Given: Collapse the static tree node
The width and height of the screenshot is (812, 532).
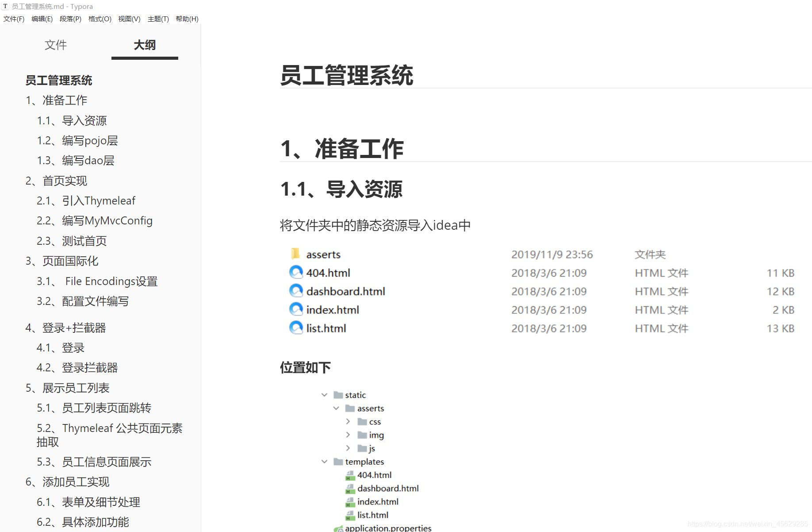Looking at the screenshot, I should pos(324,394).
